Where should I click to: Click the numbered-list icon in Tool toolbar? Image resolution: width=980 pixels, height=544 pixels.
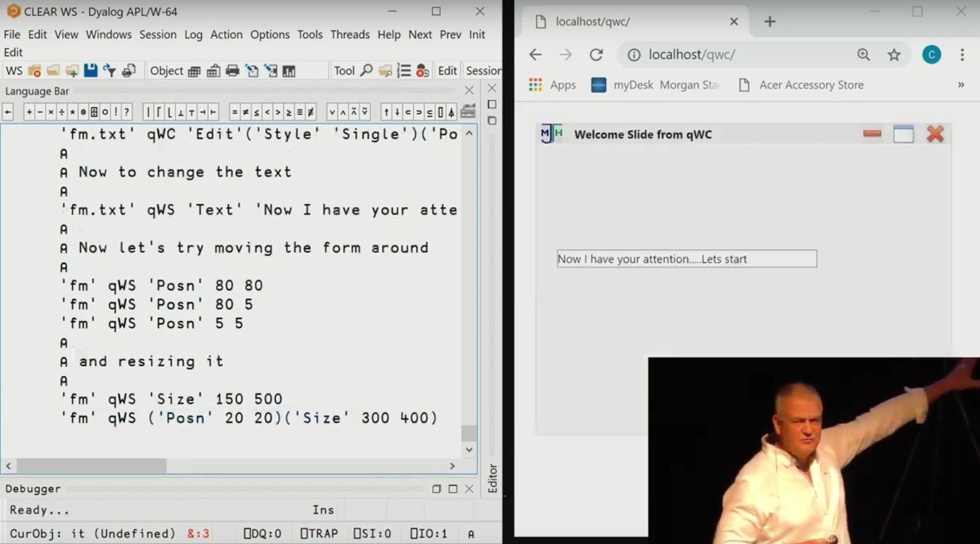[x=404, y=70]
